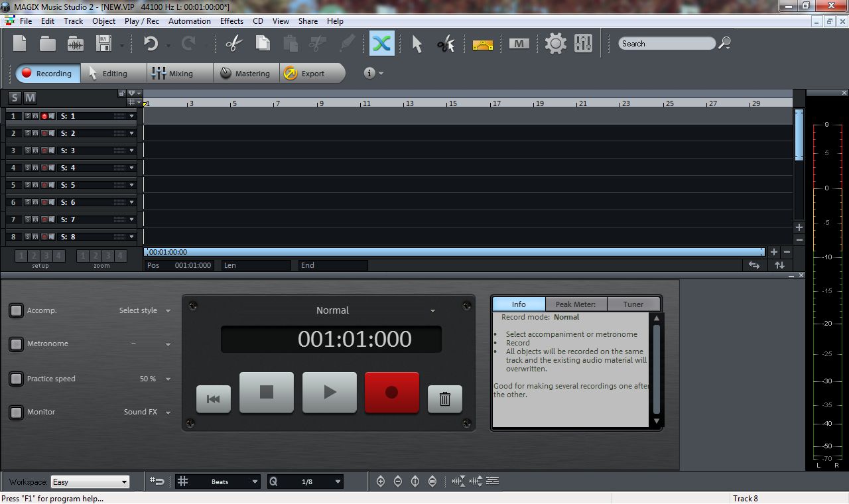This screenshot has width=849, height=504.
Task: Switch to the Peak Meter tab
Action: coord(576,304)
